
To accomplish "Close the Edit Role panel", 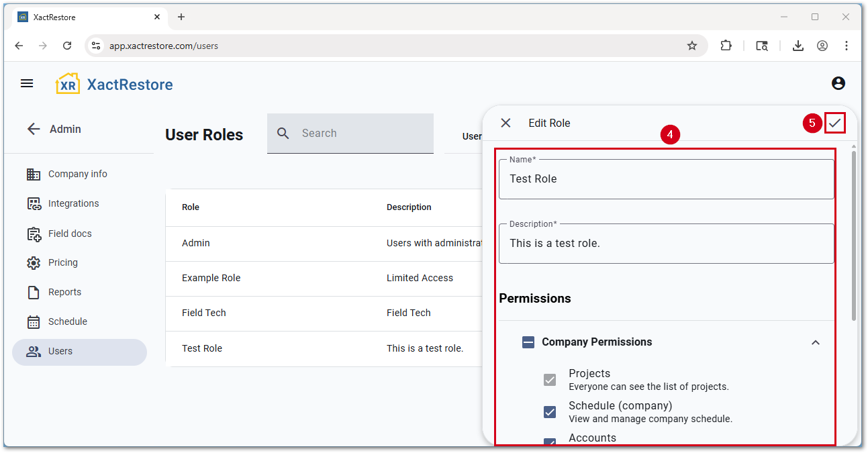I will [x=505, y=123].
